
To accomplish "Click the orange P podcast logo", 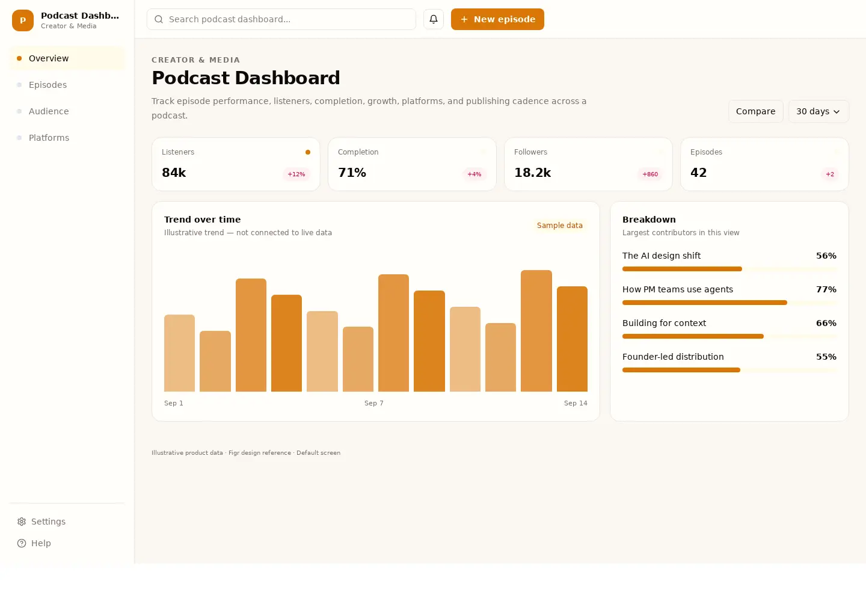I will pyautogui.click(x=23, y=20).
